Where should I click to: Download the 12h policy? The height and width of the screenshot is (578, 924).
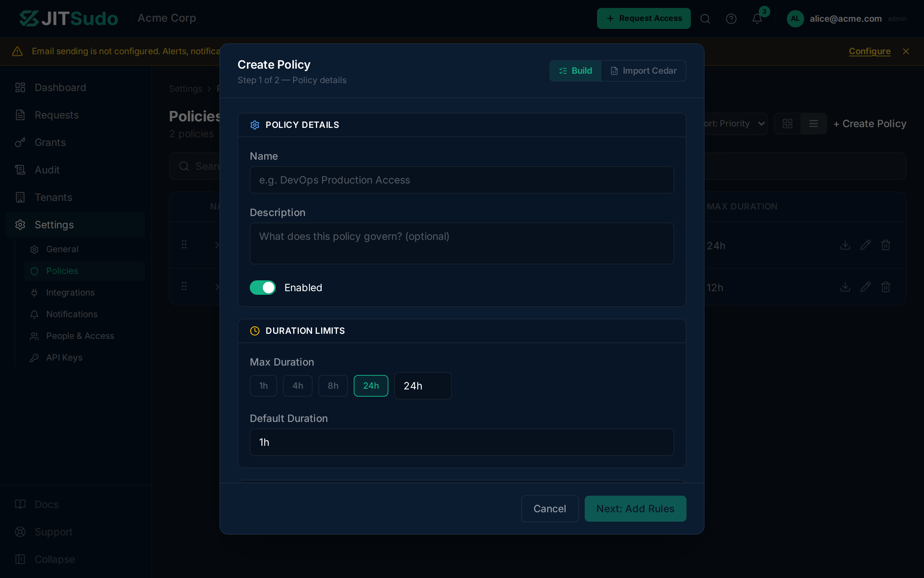click(x=845, y=287)
